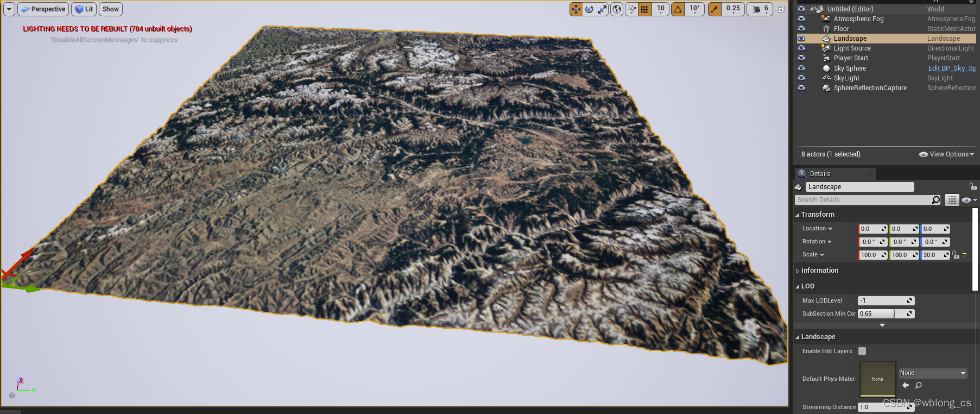Open camera speed 6 setting
Screen dimensions: 980x414
point(760,9)
